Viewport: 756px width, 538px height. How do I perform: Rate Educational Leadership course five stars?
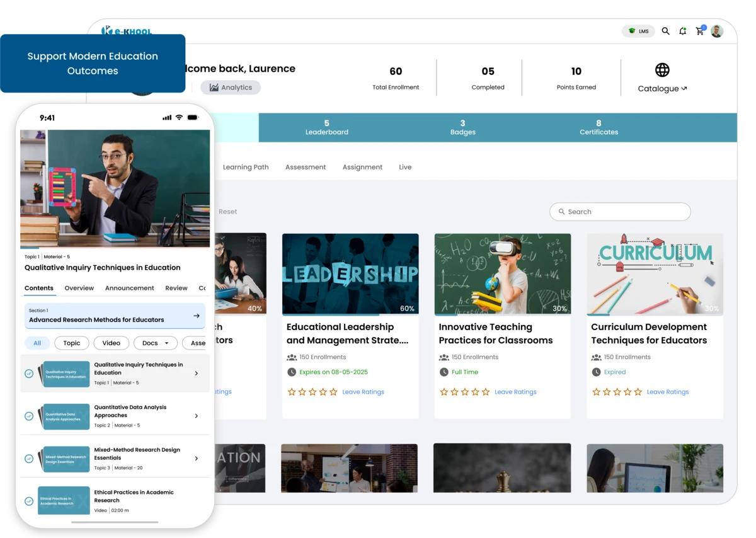coord(334,392)
